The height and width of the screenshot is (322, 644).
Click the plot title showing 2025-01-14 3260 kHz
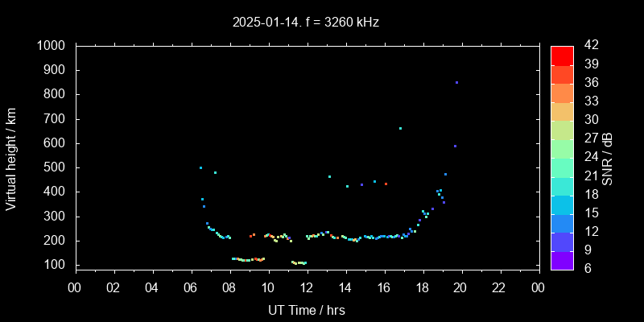(x=305, y=22)
